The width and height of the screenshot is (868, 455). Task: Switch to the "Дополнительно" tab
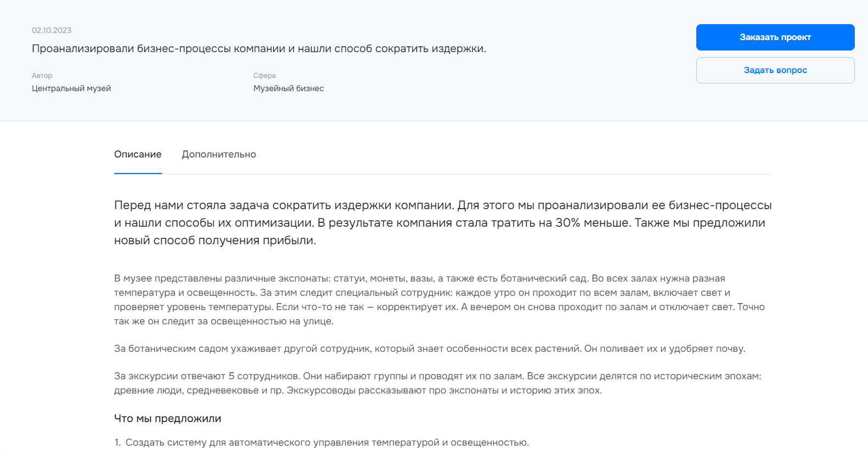219,154
